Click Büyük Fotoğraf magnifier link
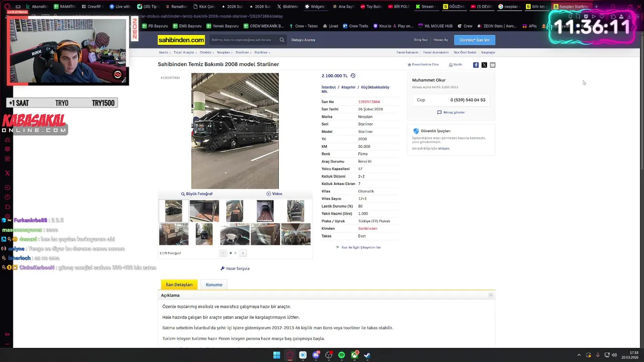This screenshot has height=362, width=644. click(197, 194)
